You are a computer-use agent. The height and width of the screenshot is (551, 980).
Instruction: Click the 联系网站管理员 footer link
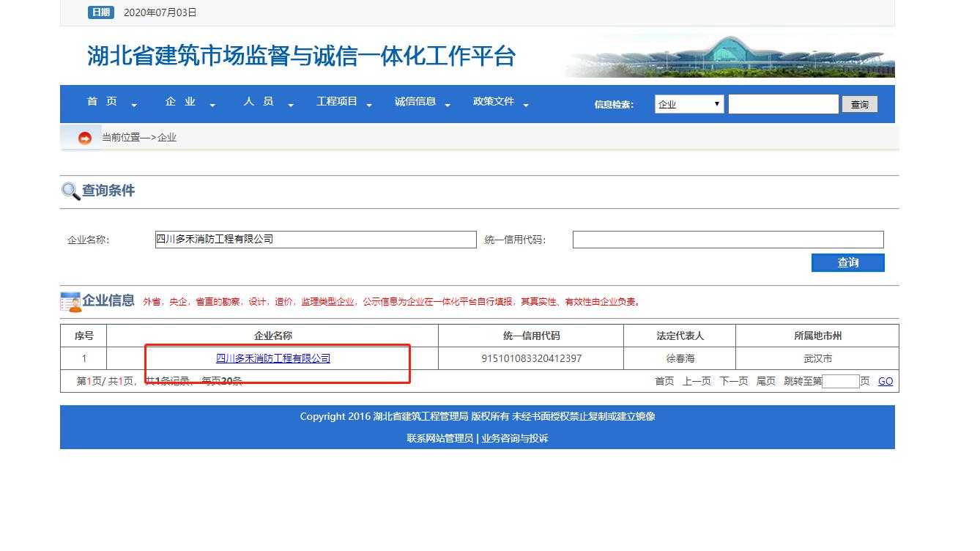(439, 438)
